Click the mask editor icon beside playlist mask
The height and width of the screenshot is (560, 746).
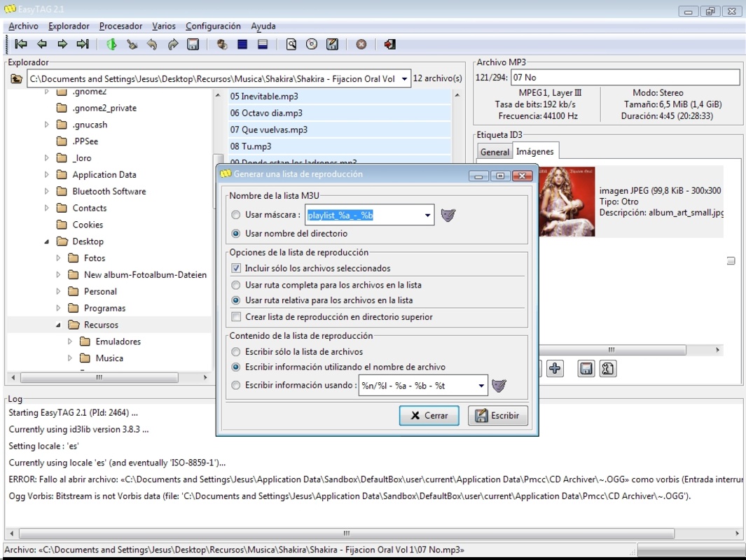point(448,215)
